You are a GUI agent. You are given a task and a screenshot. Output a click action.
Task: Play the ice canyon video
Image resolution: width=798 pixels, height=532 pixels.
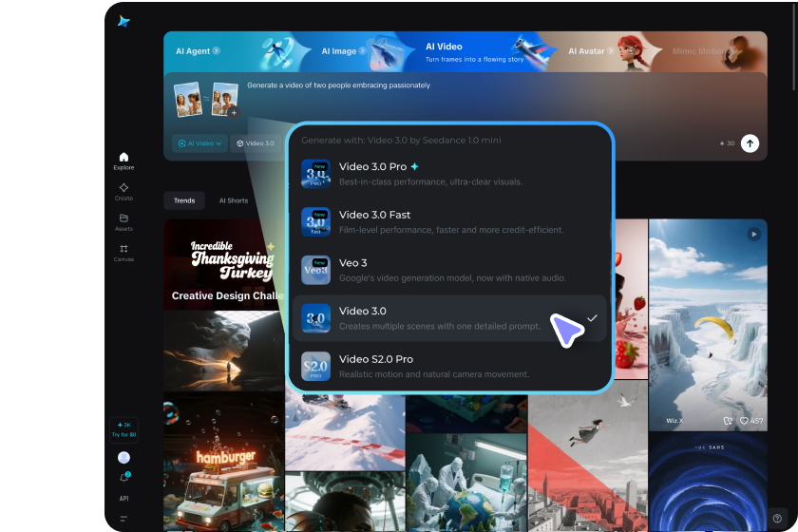[x=753, y=235]
